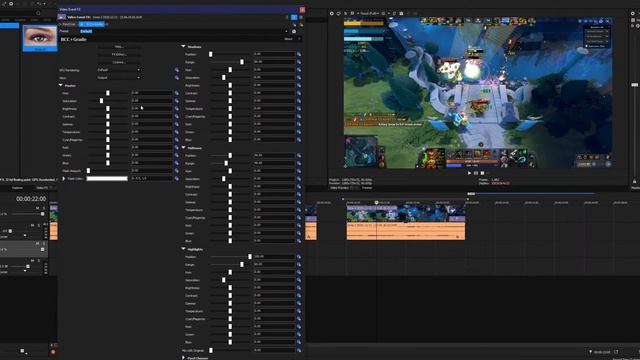The height and width of the screenshot is (360, 640).
Task: Toggle animation for Shadows Hue parameter
Action: pos(299,70)
